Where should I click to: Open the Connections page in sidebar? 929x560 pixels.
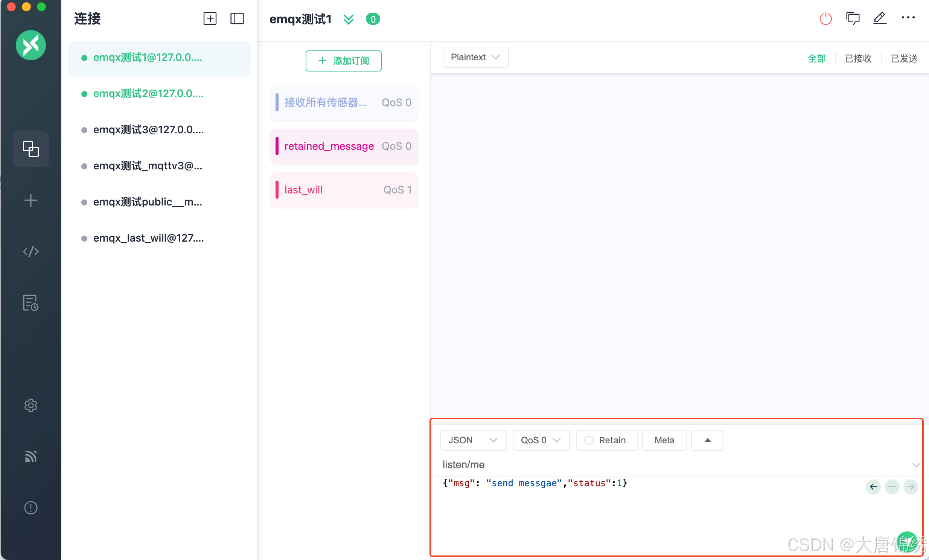(30, 149)
